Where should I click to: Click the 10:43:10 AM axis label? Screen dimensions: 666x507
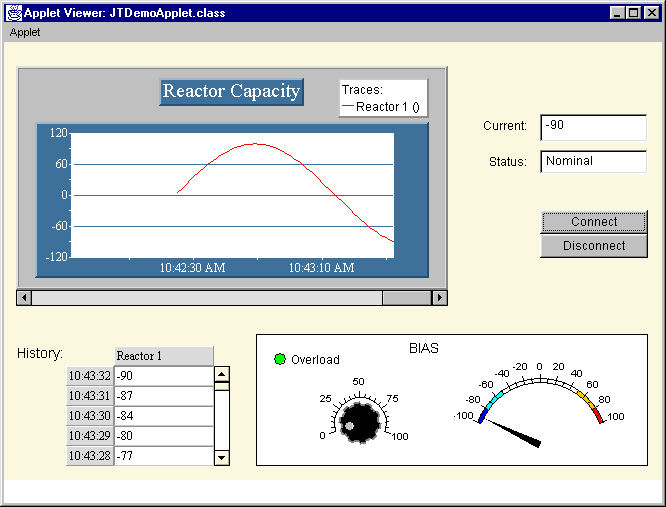322,268
